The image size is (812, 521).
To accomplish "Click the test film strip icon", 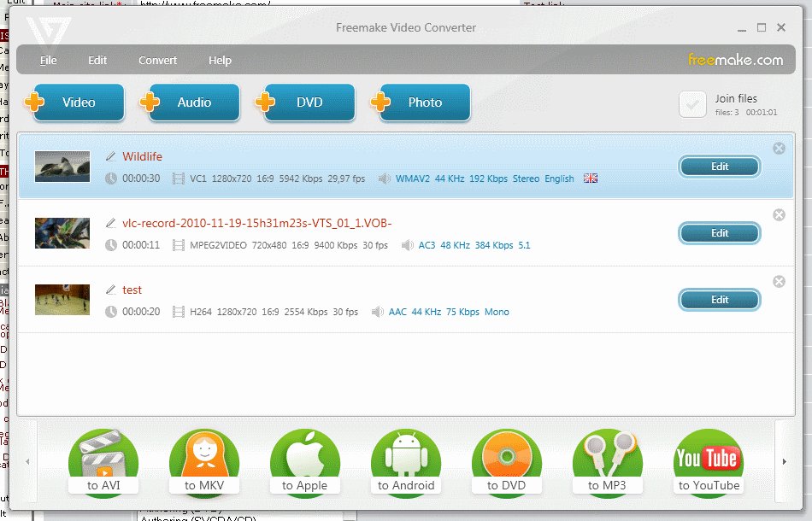I will point(178,312).
